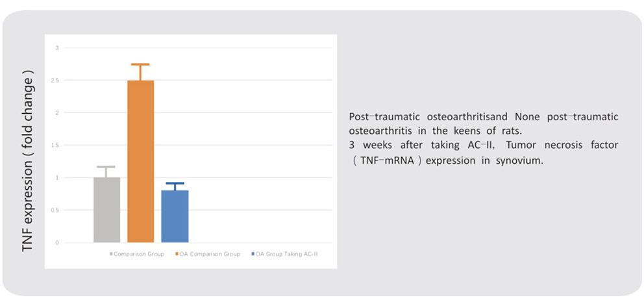Click the error bar atop the gray bar

[x=106, y=172]
